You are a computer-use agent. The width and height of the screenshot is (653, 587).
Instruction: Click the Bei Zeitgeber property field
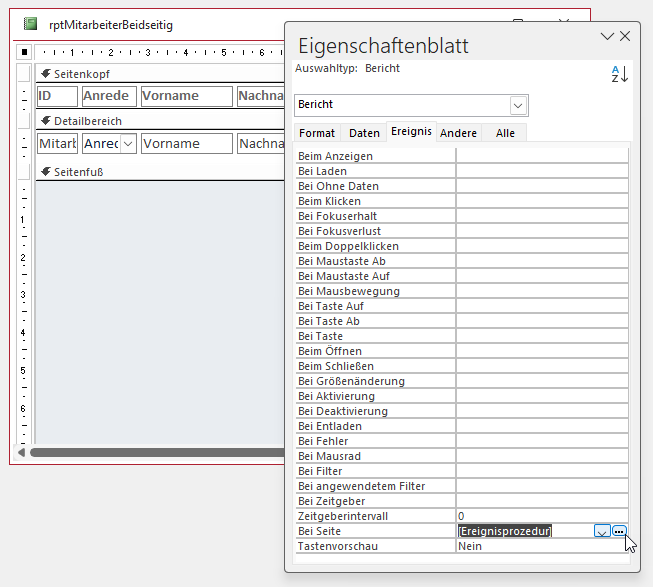click(x=542, y=501)
